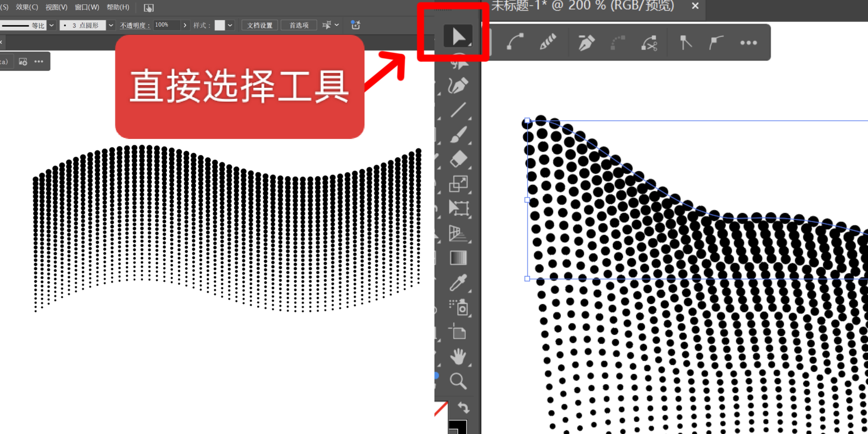Choose the Perspective Grid tool

click(458, 233)
